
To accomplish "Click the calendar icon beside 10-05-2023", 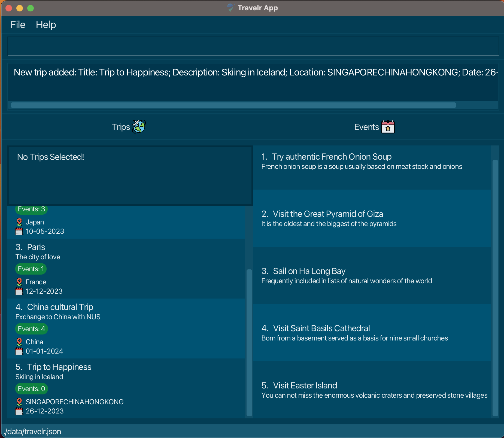I will 19,232.
